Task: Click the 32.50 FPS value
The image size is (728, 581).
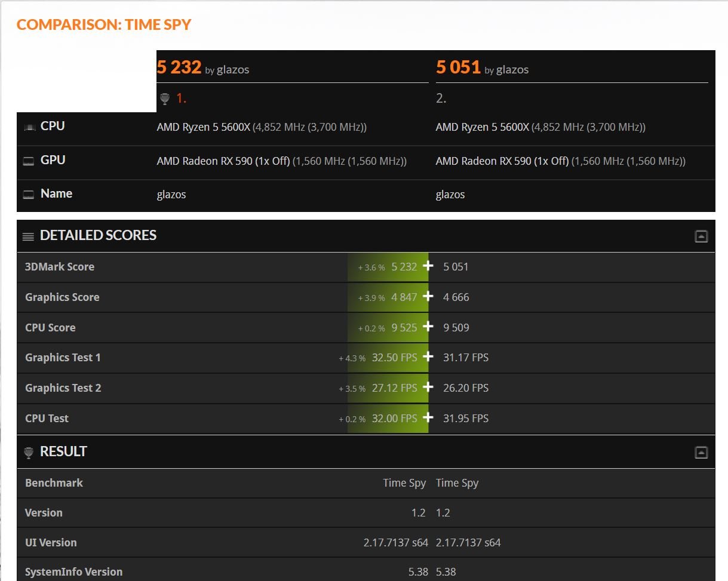Action: [x=394, y=358]
